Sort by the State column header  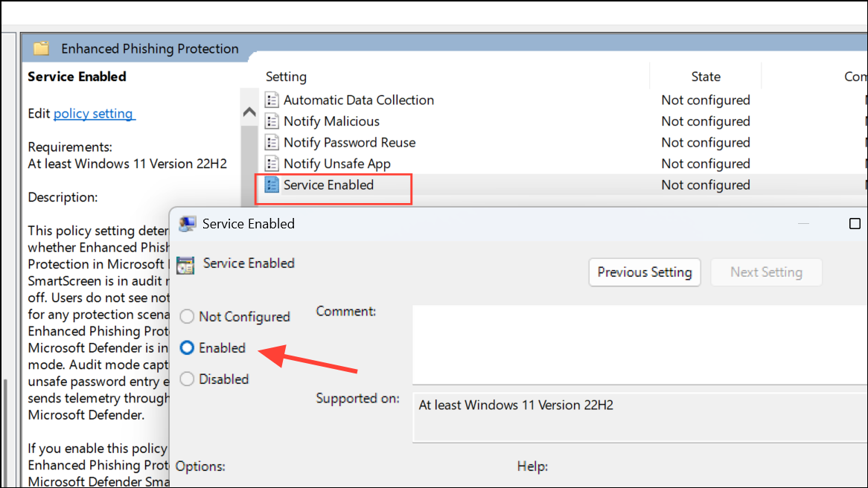(x=705, y=77)
